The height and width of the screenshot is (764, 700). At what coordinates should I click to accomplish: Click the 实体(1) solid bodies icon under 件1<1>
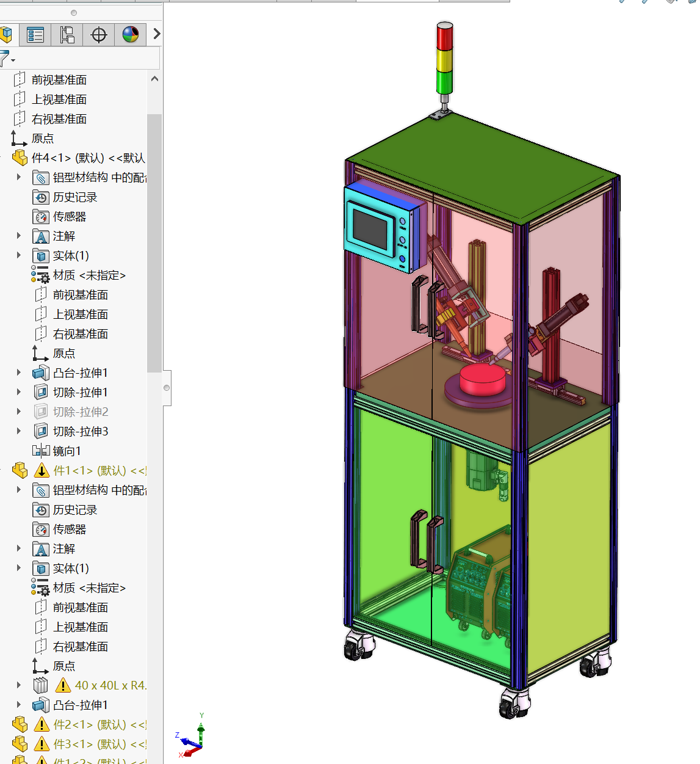pyautogui.click(x=41, y=569)
